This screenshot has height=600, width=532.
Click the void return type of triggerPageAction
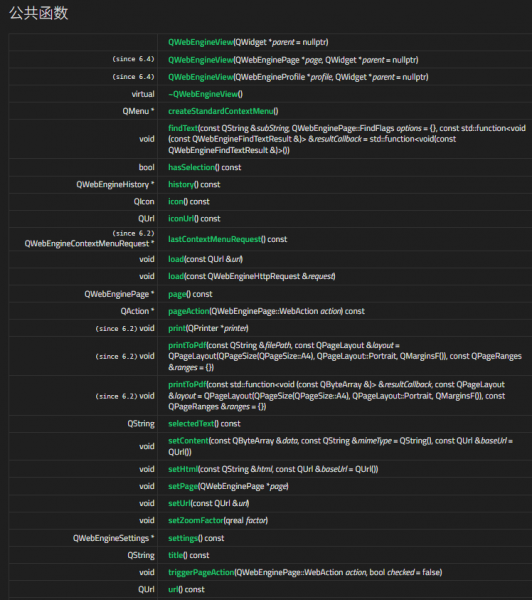(x=147, y=572)
